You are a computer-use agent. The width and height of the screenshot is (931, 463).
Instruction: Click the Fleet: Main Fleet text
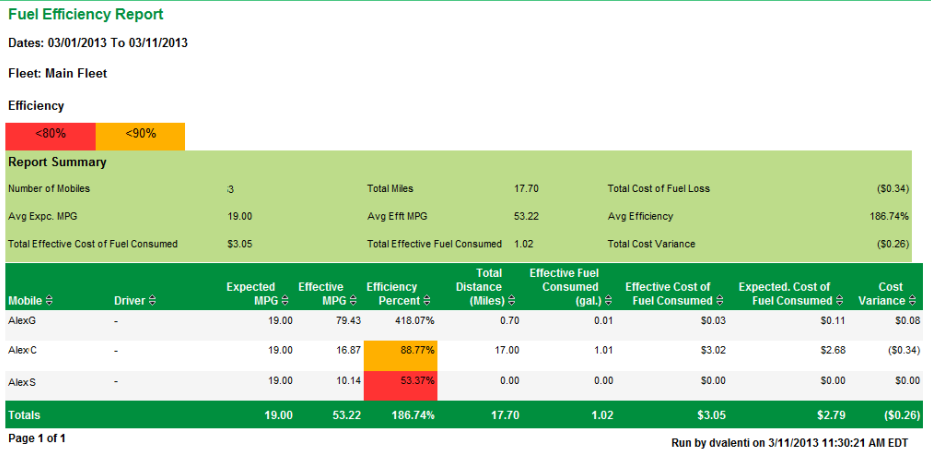(58, 74)
